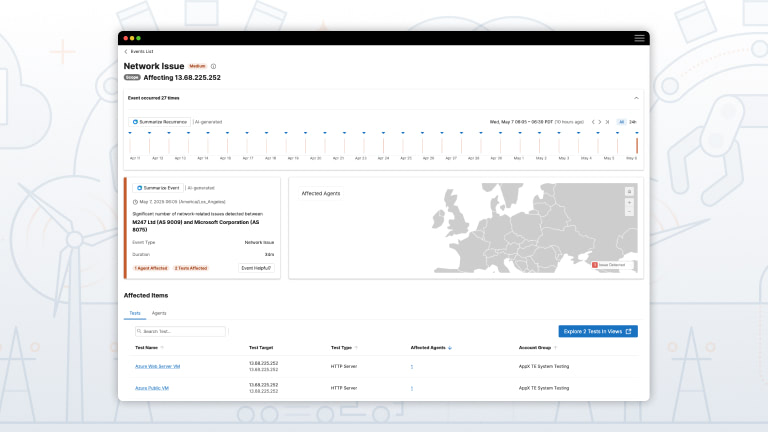Click the red Issue Detected legend icon

pos(595,265)
